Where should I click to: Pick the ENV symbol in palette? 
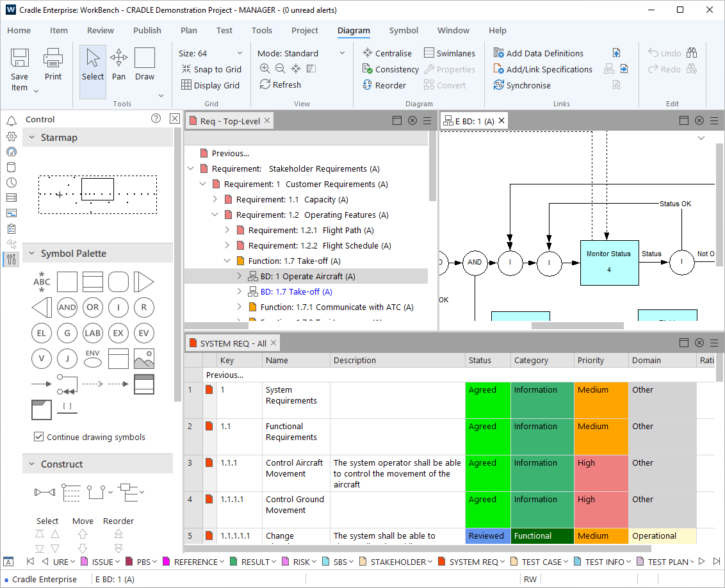pos(92,359)
